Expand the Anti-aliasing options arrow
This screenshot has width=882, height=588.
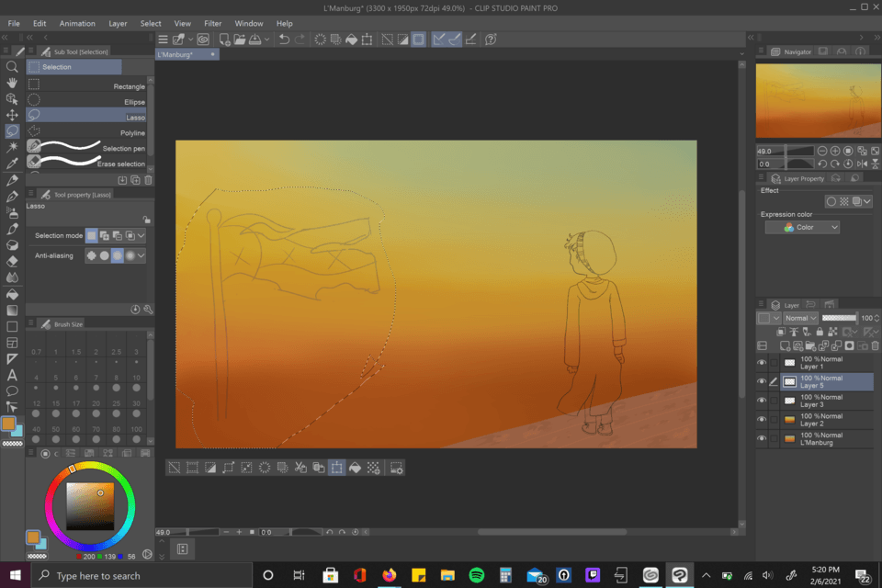point(141,255)
